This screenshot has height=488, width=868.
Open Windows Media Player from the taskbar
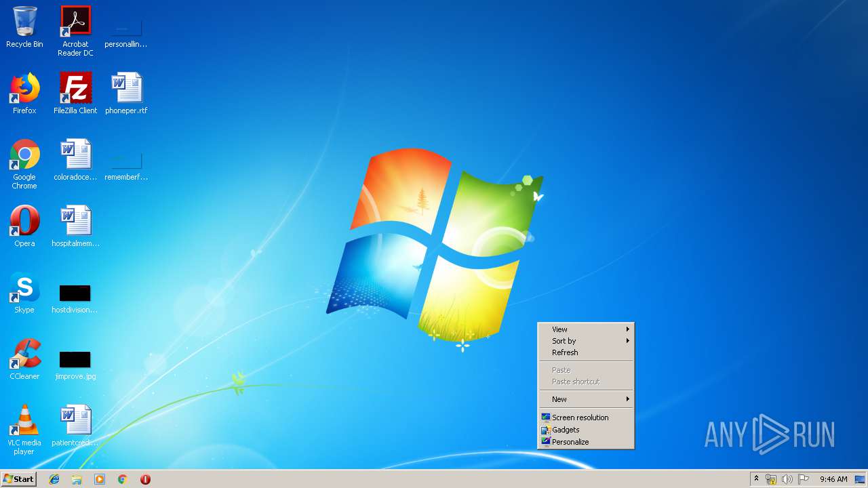(100, 479)
